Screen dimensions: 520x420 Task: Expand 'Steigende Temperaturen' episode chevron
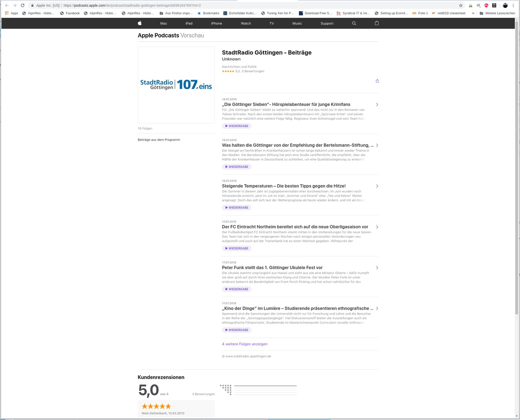(x=377, y=186)
